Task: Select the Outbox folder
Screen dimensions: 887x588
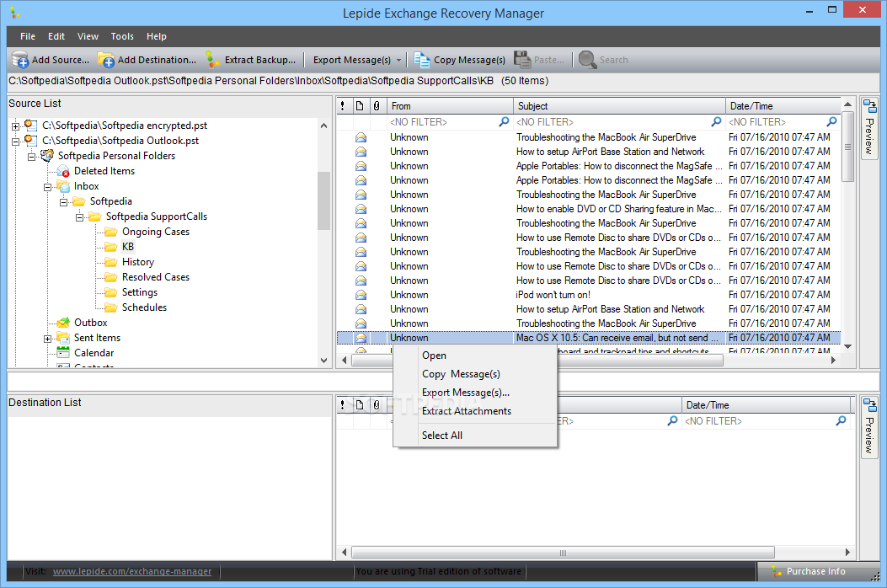Action: pyautogui.click(x=90, y=323)
